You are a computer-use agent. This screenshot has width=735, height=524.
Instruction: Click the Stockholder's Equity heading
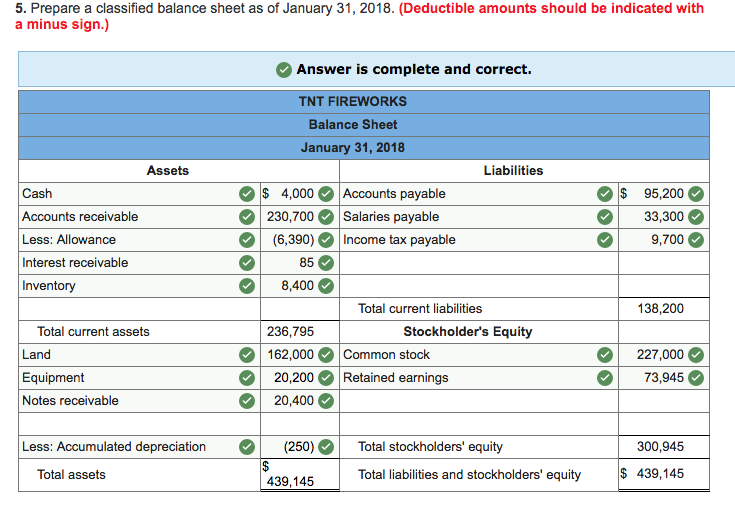pyautogui.click(x=468, y=332)
